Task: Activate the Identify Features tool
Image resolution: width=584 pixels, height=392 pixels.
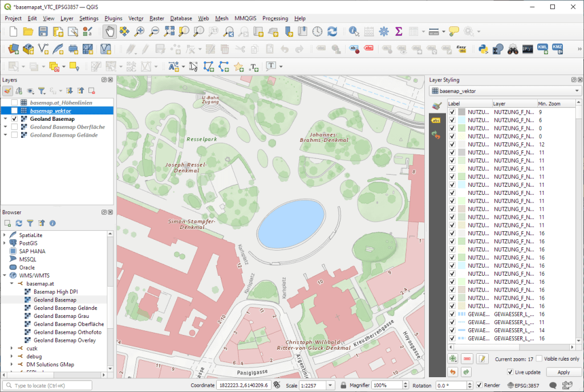Action: (x=354, y=32)
